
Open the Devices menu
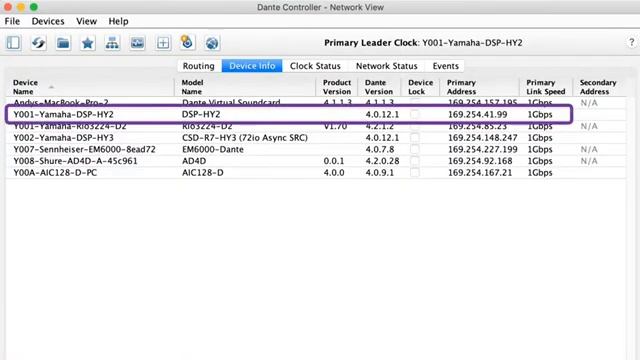point(48,21)
